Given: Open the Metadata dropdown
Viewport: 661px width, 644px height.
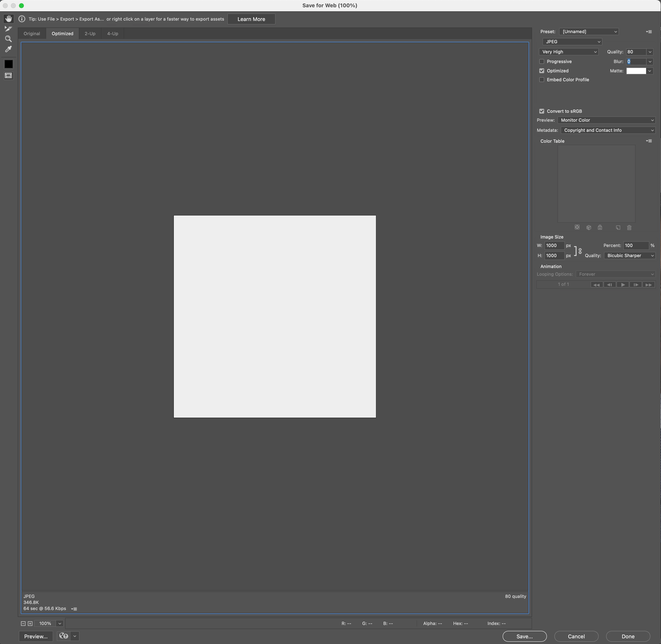Looking at the screenshot, I should point(608,130).
